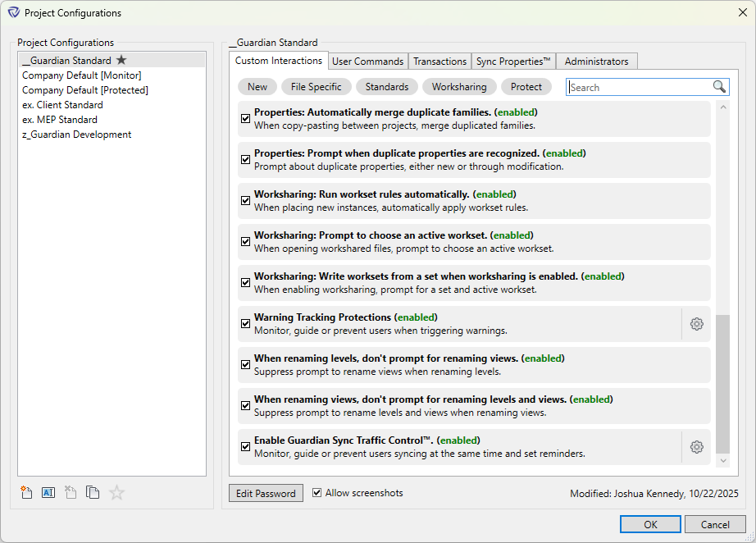Click text 'When copy-pasting between projects, merge duplicated families.'
756x543 pixels.
[x=394, y=125]
